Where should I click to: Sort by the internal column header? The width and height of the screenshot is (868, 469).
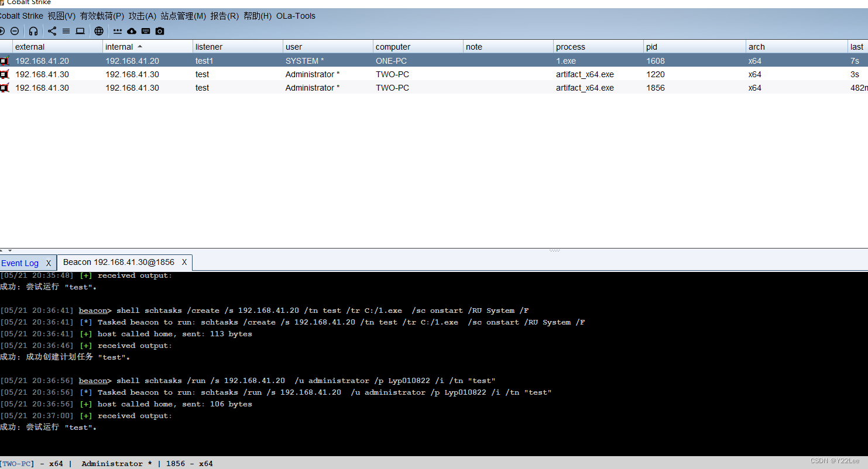(x=147, y=47)
